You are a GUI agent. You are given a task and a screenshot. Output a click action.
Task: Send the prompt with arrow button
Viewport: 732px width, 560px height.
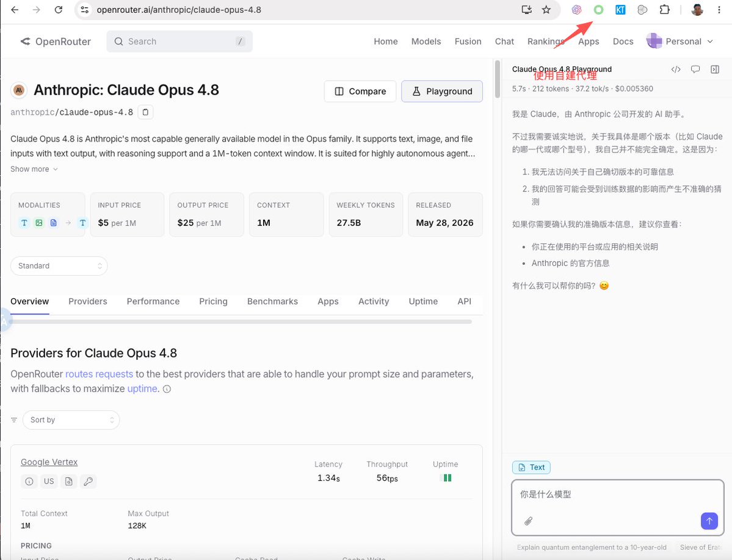click(x=709, y=521)
